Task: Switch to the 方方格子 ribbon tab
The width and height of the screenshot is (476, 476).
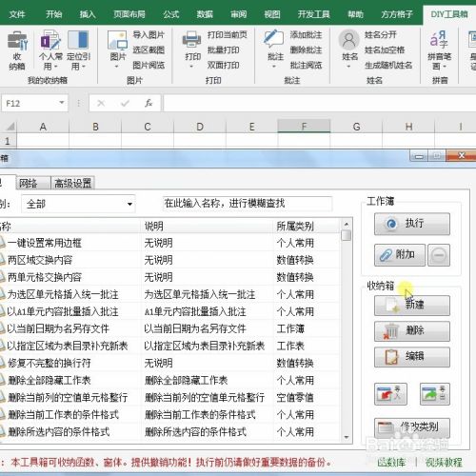Action: [397, 14]
